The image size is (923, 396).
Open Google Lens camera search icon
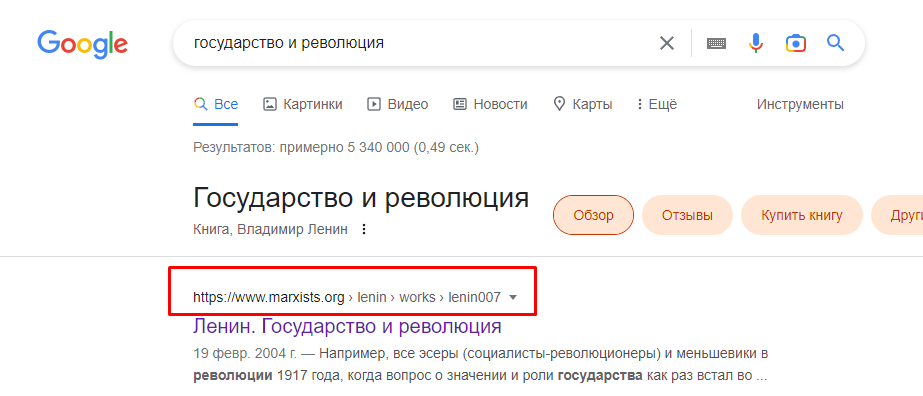795,43
